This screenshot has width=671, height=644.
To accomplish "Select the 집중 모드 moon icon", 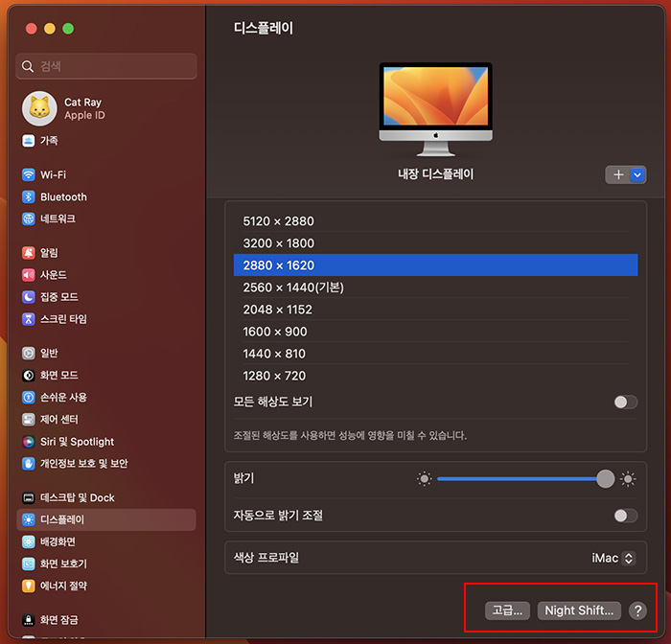I will click(x=28, y=297).
